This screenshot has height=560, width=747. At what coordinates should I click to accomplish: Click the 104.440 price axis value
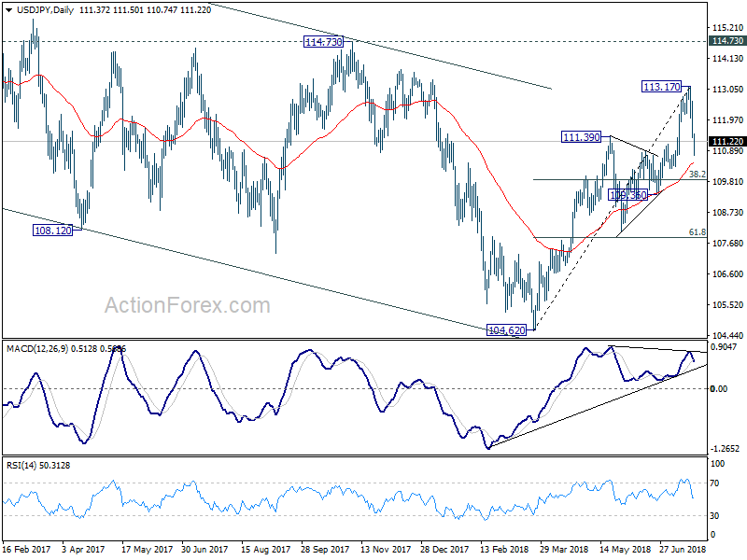pos(727,336)
